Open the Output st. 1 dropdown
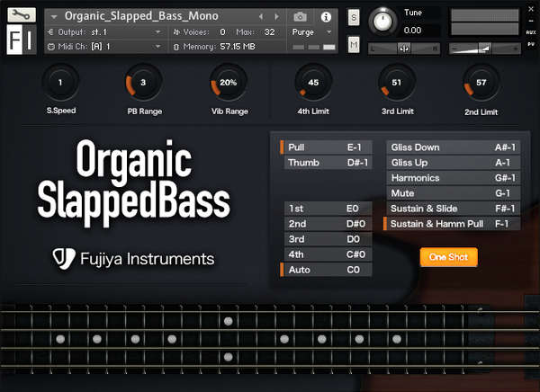 (x=106, y=32)
